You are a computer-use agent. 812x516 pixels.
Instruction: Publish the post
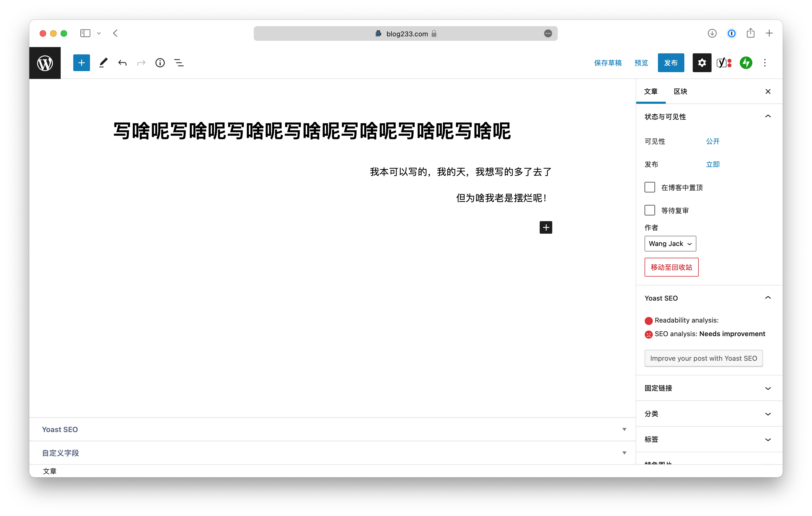(x=671, y=63)
